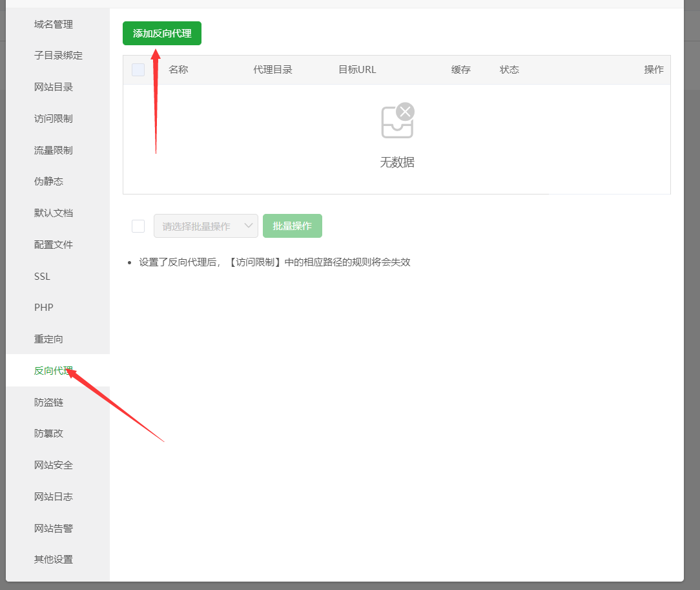Switch to the SSL tab
Screen dimensions: 700x590
click(x=42, y=277)
